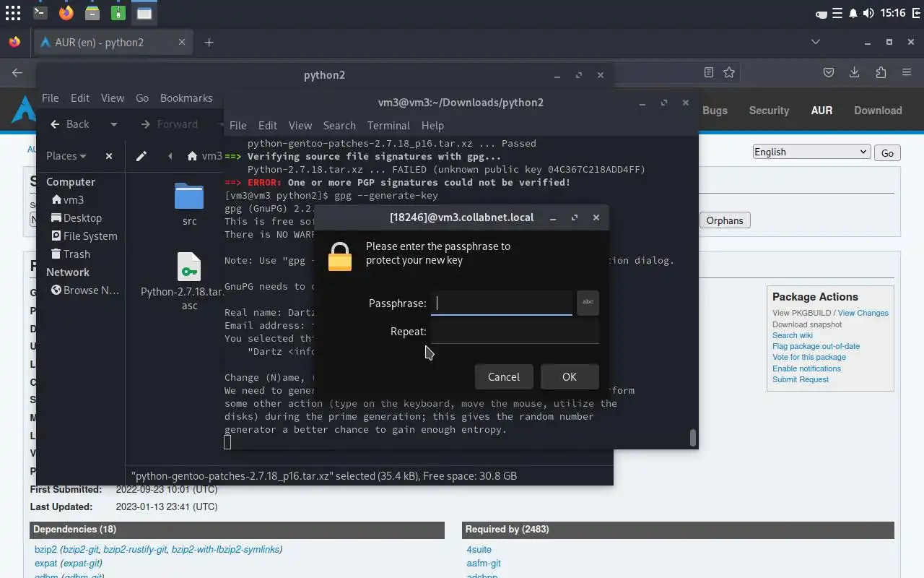
Task: Open the file manager panel launcher
Action: point(92,12)
